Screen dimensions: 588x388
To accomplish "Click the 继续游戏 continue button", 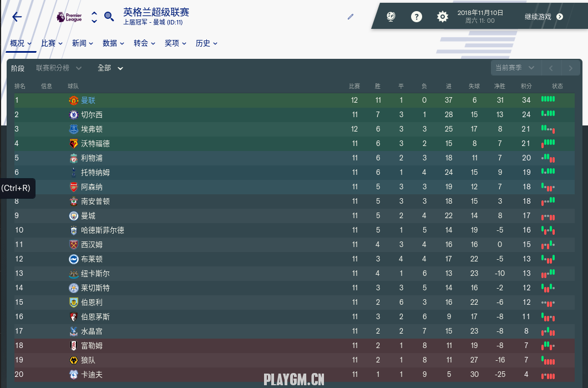I will tap(544, 17).
